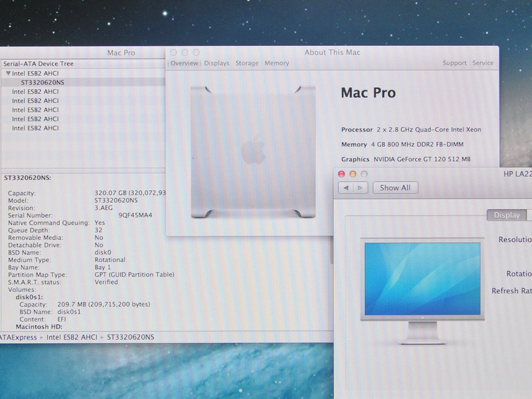Click the 209.7 MB capacity value
This screenshot has width=532, height=399.
coord(104,305)
